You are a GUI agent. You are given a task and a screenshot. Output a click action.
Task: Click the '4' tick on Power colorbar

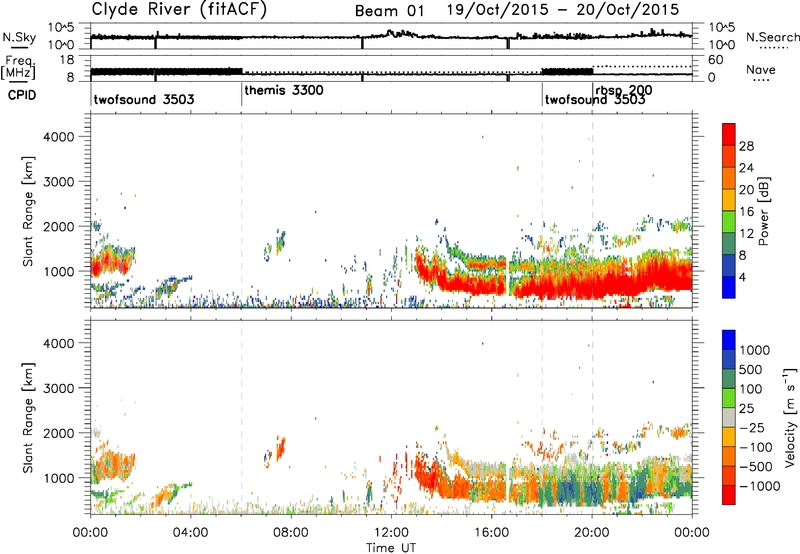742,278
